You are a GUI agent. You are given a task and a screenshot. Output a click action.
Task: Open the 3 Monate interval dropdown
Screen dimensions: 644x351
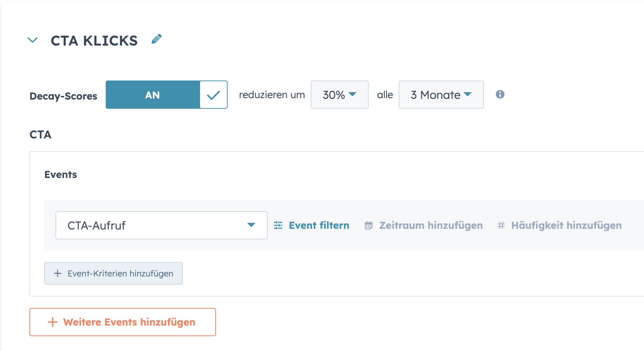click(x=441, y=95)
